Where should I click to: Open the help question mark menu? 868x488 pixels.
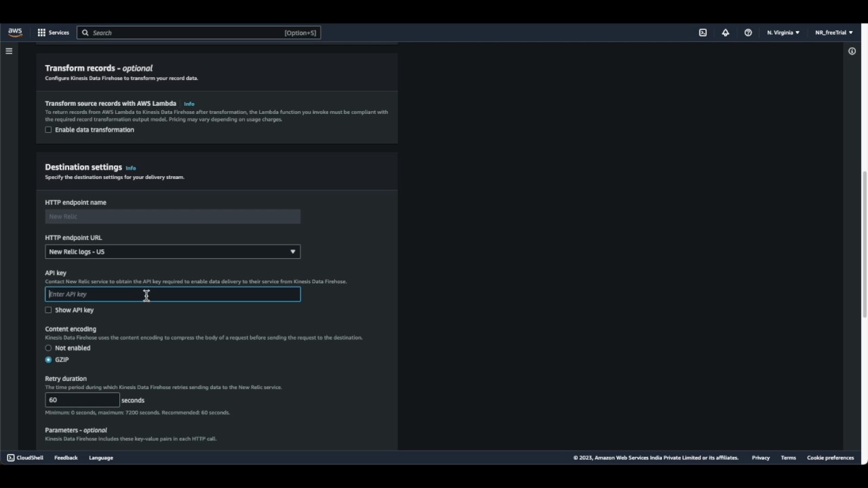pos(748,33)
